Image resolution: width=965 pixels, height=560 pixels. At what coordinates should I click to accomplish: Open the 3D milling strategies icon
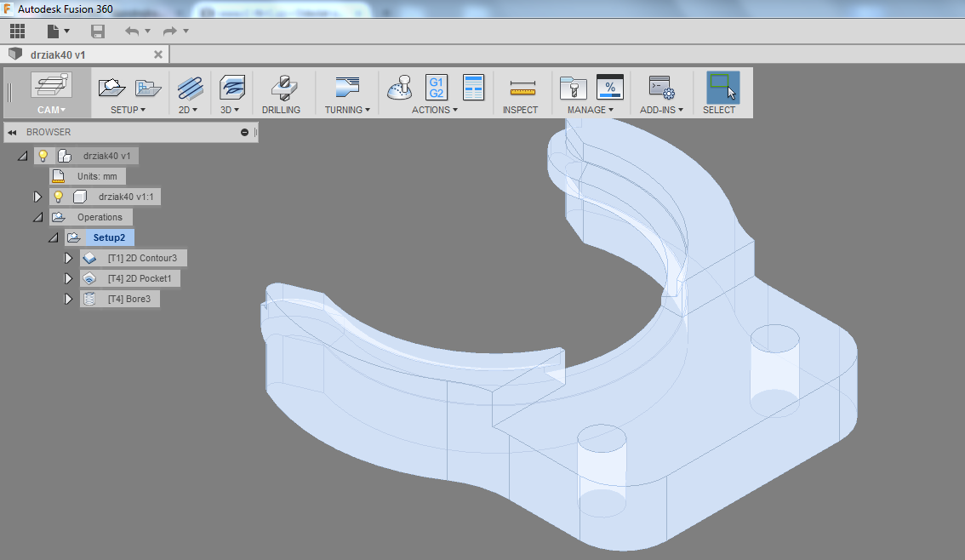[x=231, y=88]
